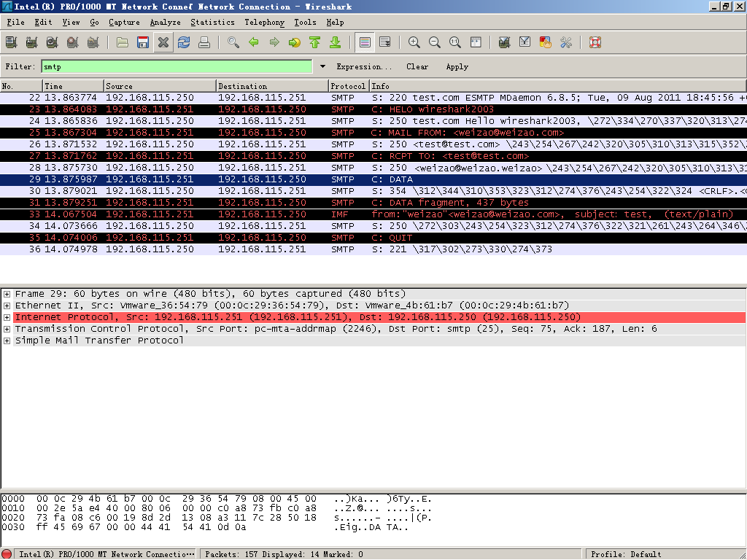
Task: Edit capture filters icon
Action: coord(504,42)
